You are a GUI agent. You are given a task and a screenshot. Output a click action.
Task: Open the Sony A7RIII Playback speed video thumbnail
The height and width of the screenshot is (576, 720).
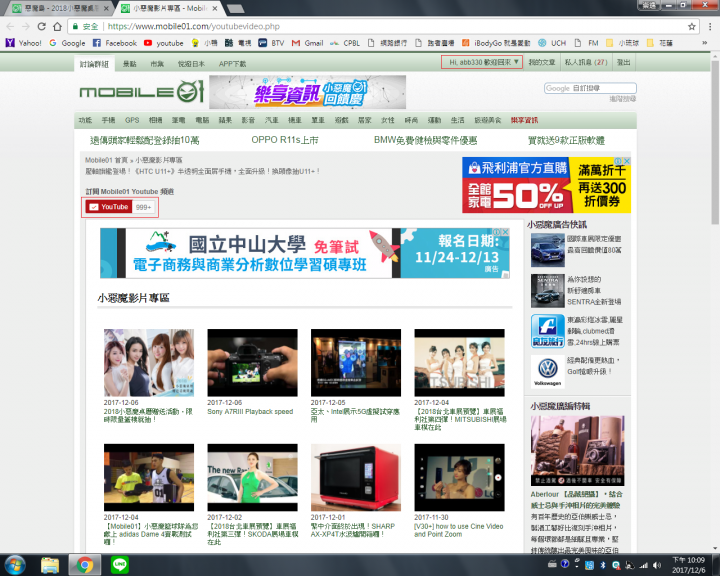click(x=252, y=362)
